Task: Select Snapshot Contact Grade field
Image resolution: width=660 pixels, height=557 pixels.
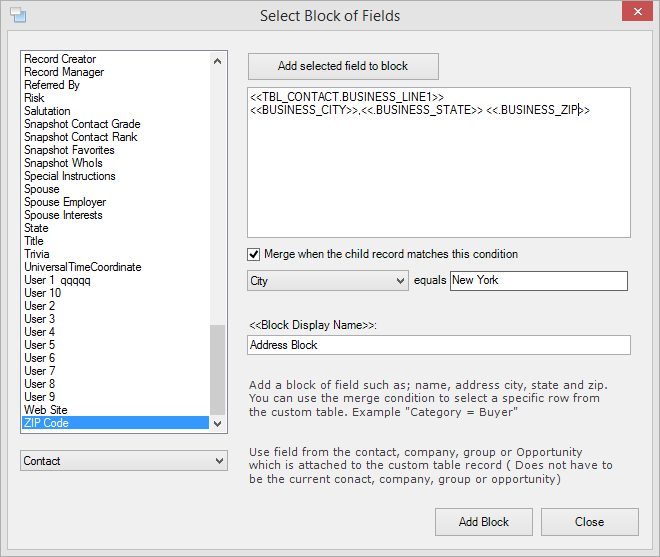Action: (115, 124)
